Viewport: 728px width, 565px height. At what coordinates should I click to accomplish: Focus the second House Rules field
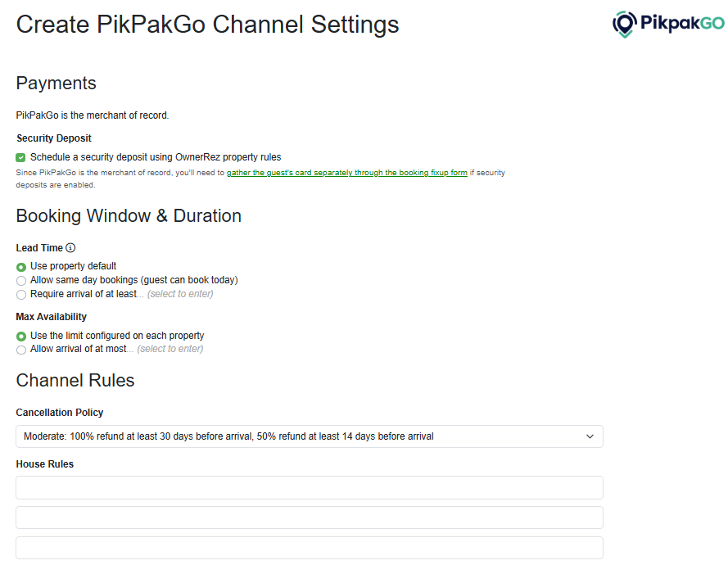[310, 518]
